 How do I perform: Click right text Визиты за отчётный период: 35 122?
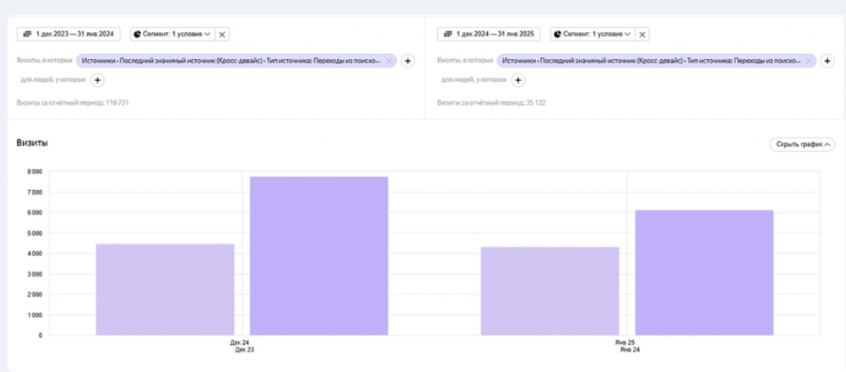click(x=492, y=103)
